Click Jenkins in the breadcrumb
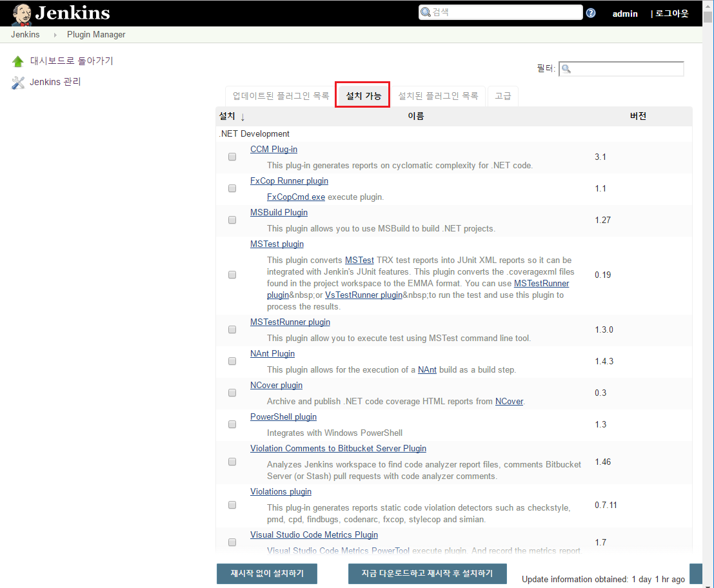 (25, 35)
